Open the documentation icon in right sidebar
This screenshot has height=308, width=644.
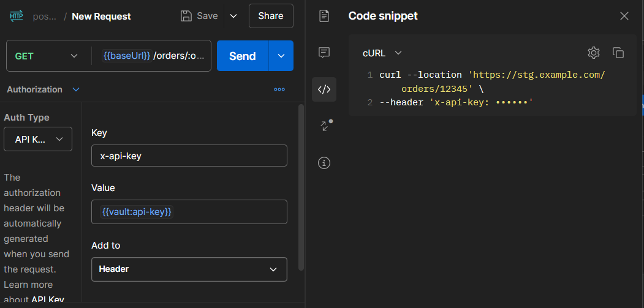[x=324, y=16]
